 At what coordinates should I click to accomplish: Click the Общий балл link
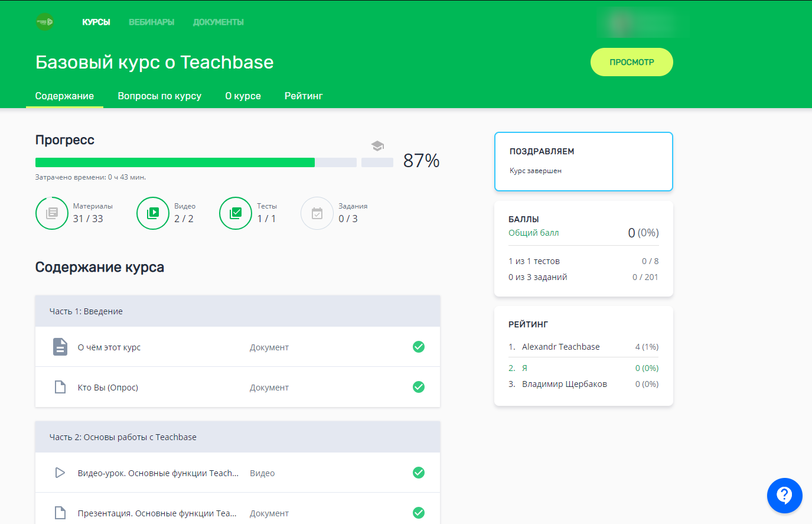point(533,233)
